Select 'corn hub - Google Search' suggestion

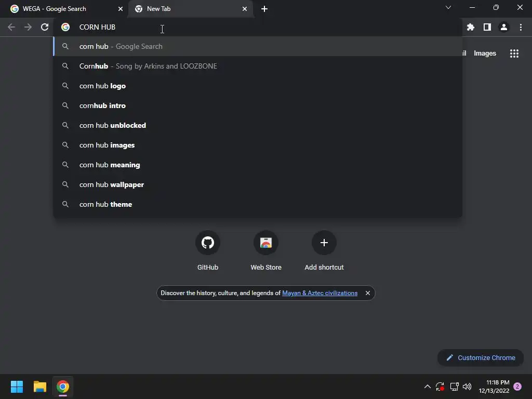click(x=258, y=46)
